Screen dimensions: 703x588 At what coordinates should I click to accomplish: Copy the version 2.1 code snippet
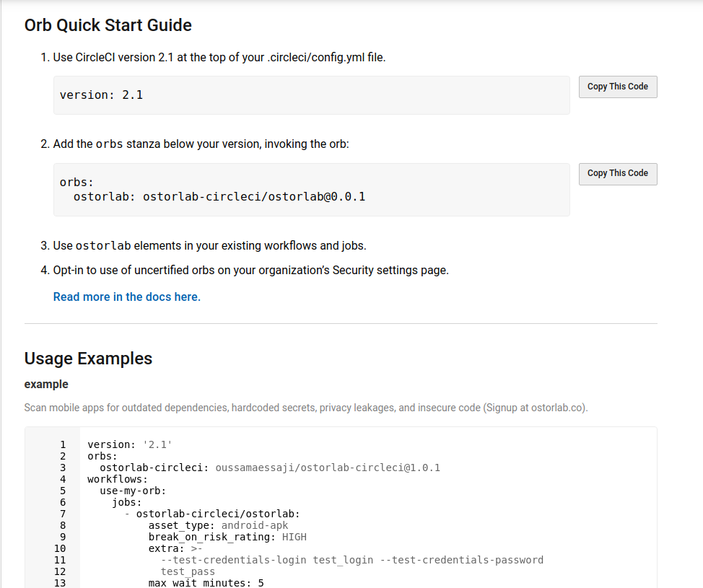(x=618, y=87)
